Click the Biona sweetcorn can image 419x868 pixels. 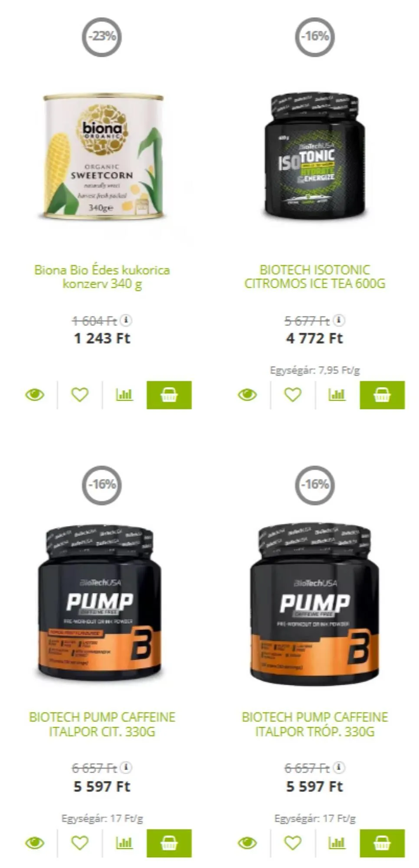click(104, 157)
